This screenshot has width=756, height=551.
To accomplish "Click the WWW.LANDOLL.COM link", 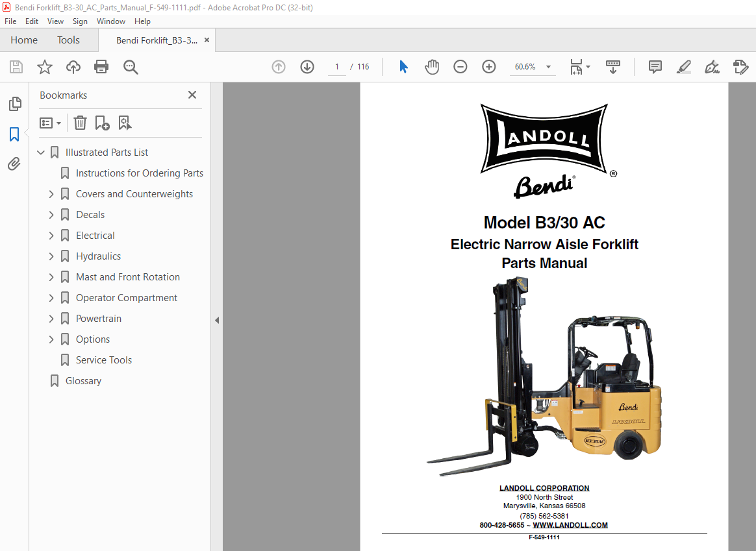I will [x=570, y=525].
